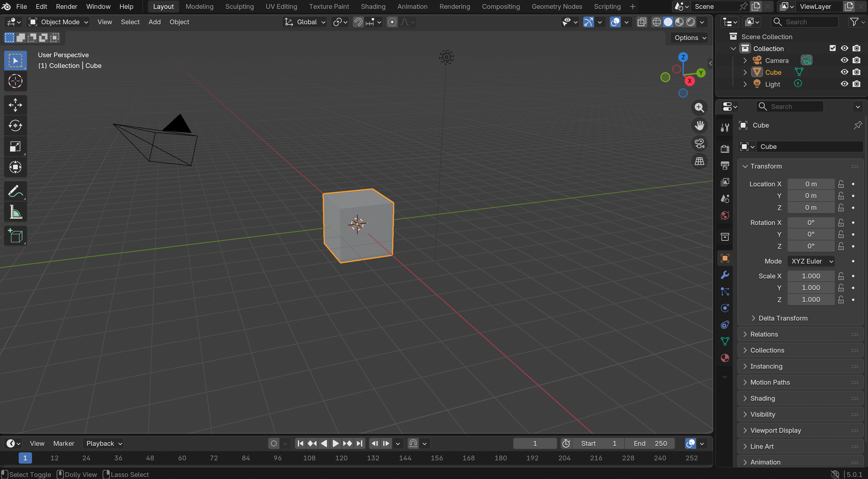The image size is (868, 479).
Task: Switch to the Sculpting workspace tab
Action: tap(239, 7)
